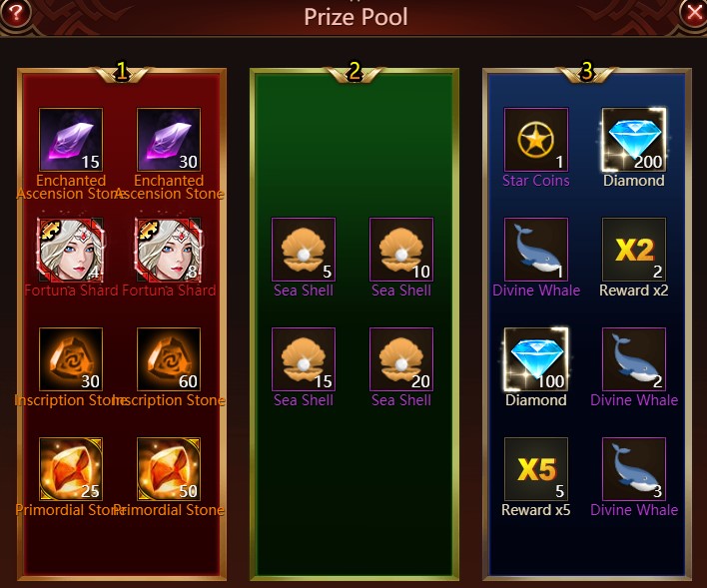Click the 200 Diamond prize icon
This screenshot has width=707, height=588.
click(634, 140)
